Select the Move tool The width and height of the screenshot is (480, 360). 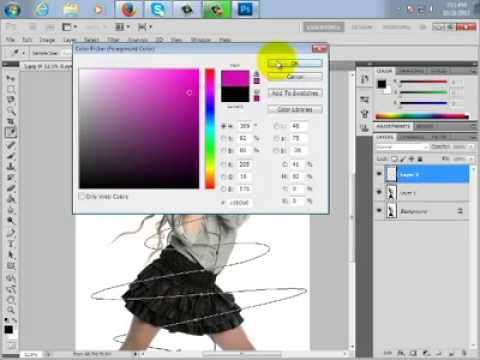tap(11, 78)
